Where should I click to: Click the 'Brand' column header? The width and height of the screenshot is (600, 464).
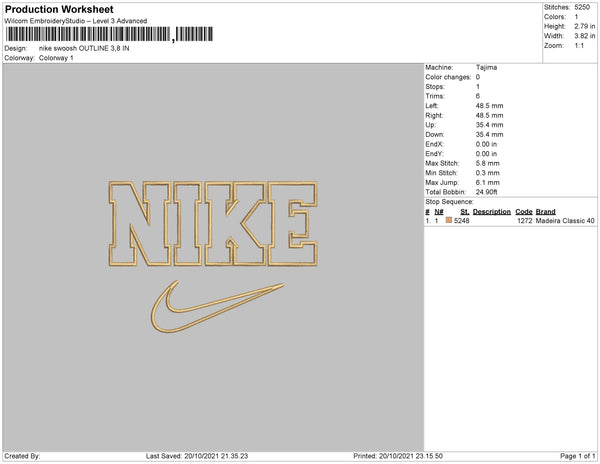click(545, 212)
